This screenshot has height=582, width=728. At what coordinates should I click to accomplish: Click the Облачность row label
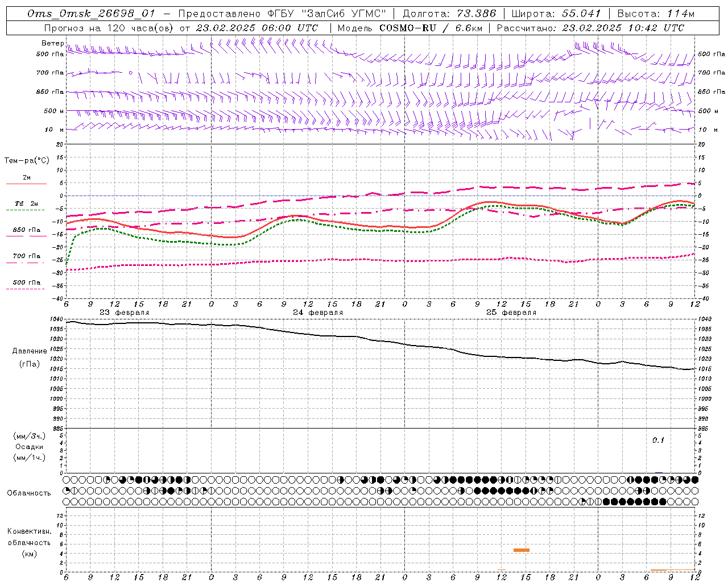tap(29, 493)
